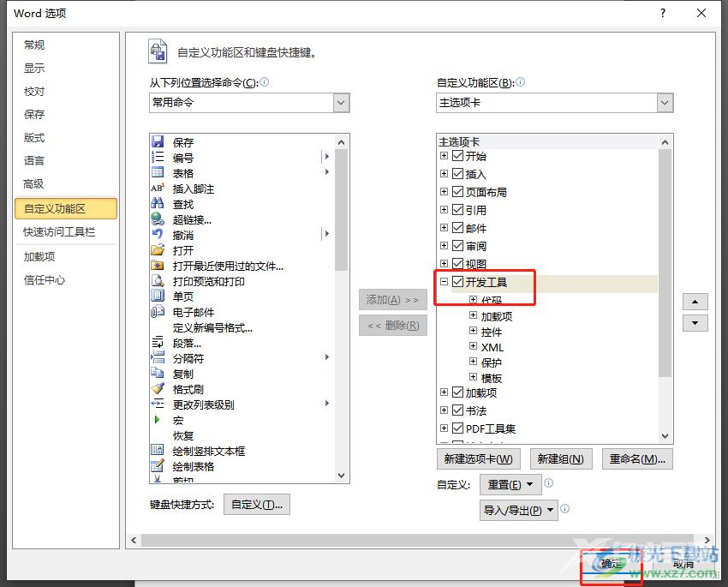The width and height of the screenshot is (728, 587).
Task: Select the 分隔符 breaks icon
Action: point(158,357)
